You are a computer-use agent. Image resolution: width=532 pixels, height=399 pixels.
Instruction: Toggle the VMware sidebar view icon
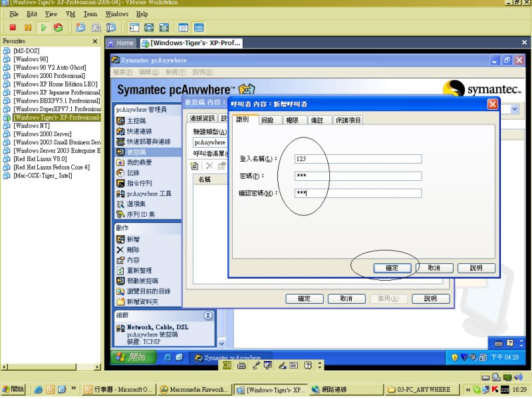(x=134, y=27)
